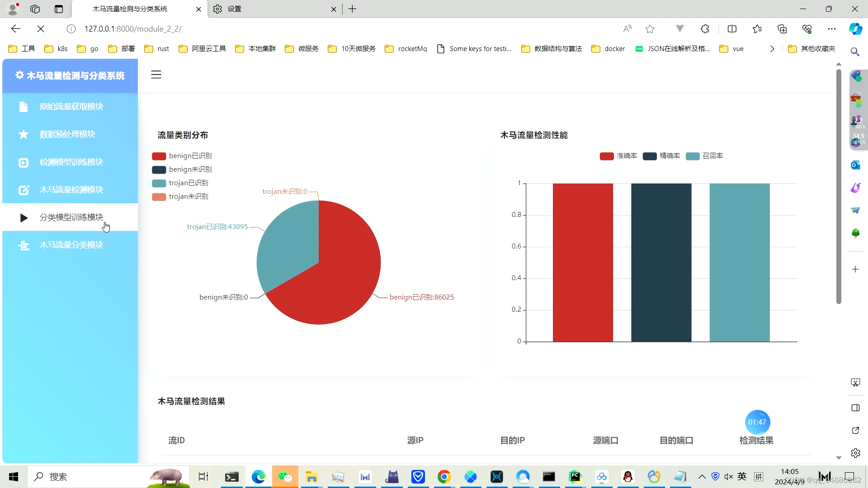The width and height of the screenshot is (868, 488).
Task: Open the Some keys for testi... bookmark
Action: [474, 49]
